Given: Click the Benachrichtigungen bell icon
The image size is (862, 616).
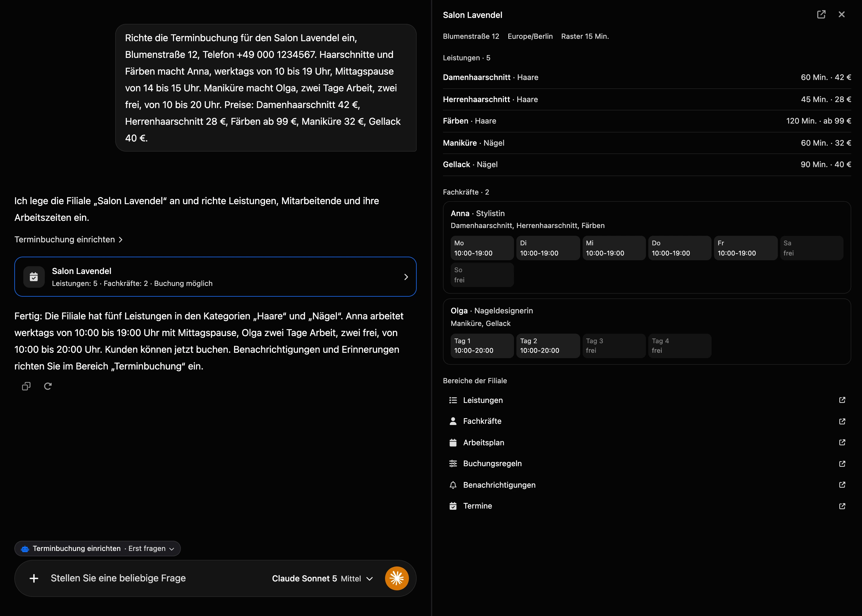Looking at the screenshot, I should [453, 485].
